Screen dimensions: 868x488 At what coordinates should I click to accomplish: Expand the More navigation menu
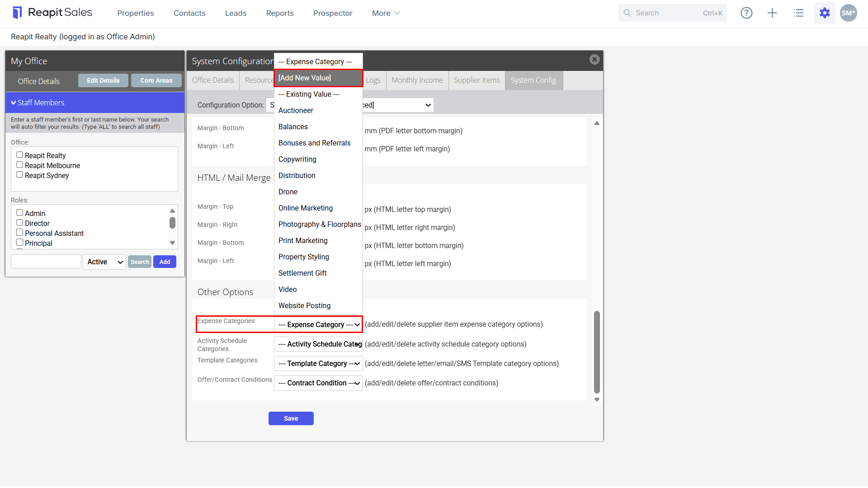(386, 13)
